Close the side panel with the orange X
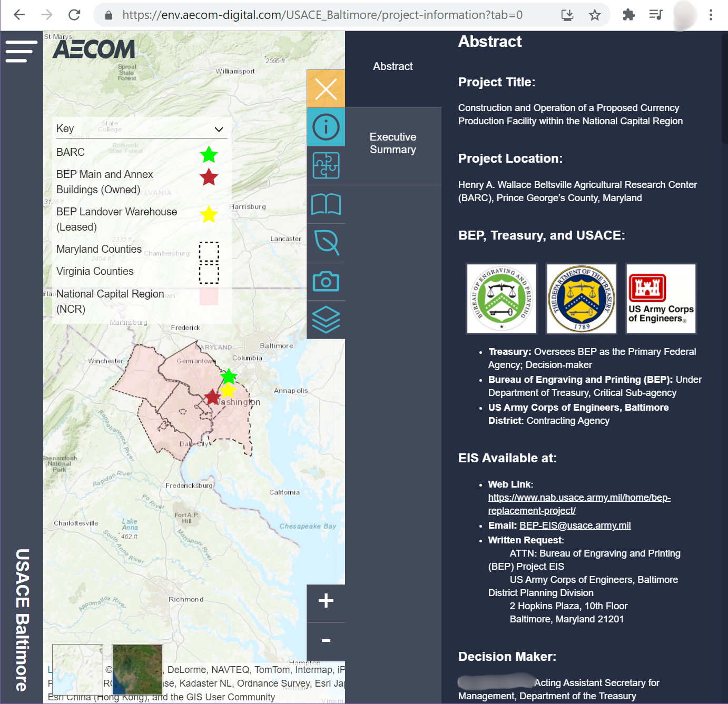The width and height of the screenshot is (728, 704). click(326, 88)
